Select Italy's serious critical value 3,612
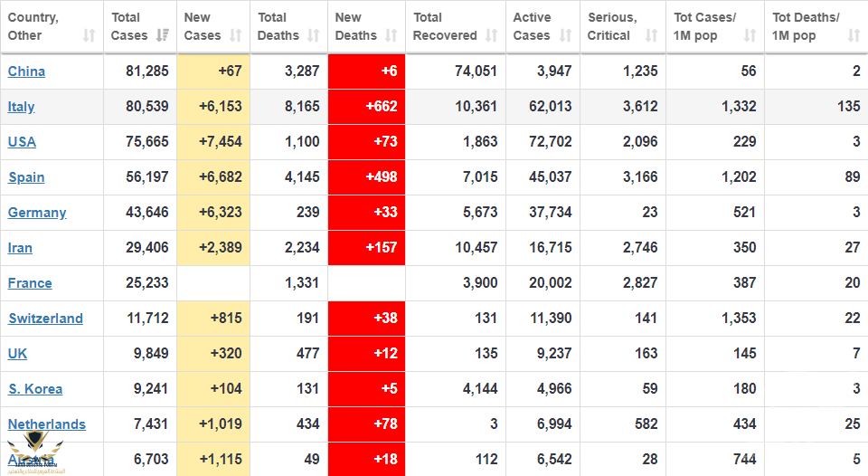 (x=640, y=107)
